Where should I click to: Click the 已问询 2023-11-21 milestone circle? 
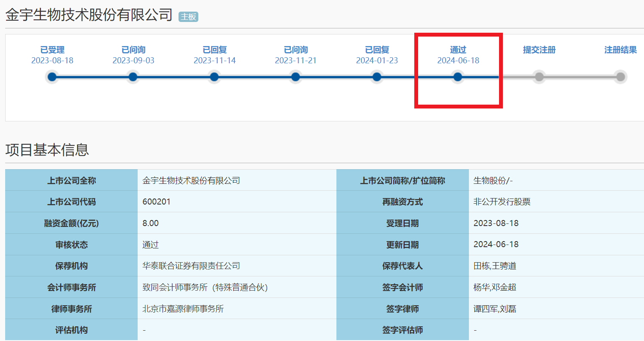coord(295,77)
